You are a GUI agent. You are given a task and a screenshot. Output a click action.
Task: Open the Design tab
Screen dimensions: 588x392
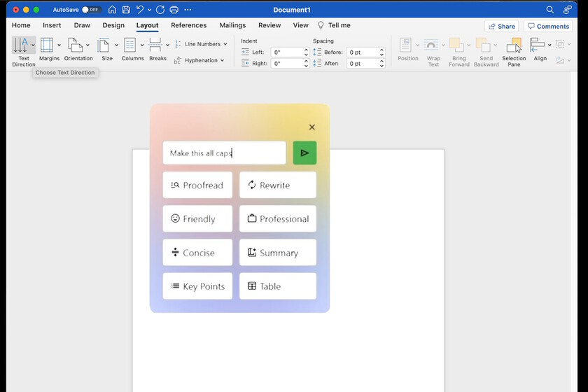click(x=113, y=25)
